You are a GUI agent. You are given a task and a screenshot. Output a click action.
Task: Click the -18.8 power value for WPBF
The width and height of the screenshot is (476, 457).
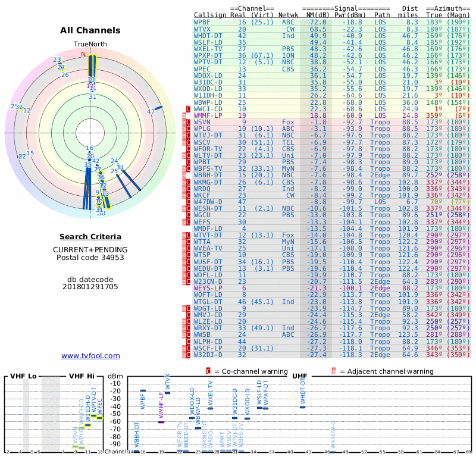(x=352, y=22)
